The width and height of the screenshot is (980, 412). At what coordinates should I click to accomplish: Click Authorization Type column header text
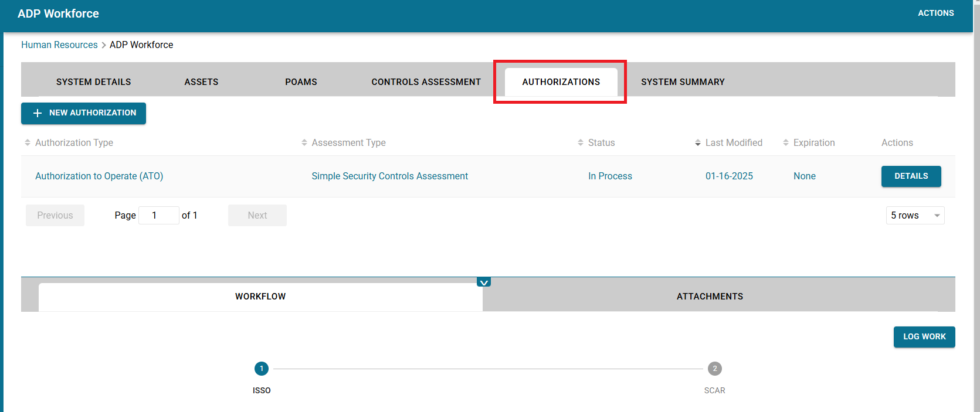pos(74,142)
